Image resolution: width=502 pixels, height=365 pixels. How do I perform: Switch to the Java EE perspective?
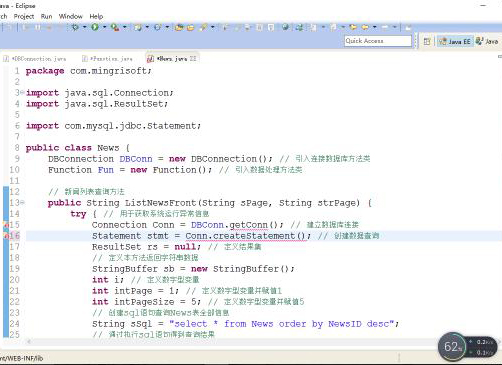coord(455,41)
